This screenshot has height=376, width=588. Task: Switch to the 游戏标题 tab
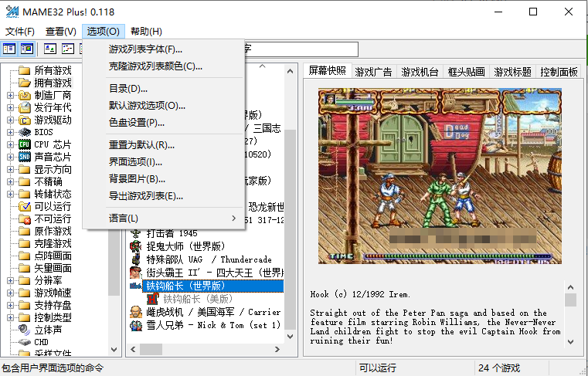point(512,71)
